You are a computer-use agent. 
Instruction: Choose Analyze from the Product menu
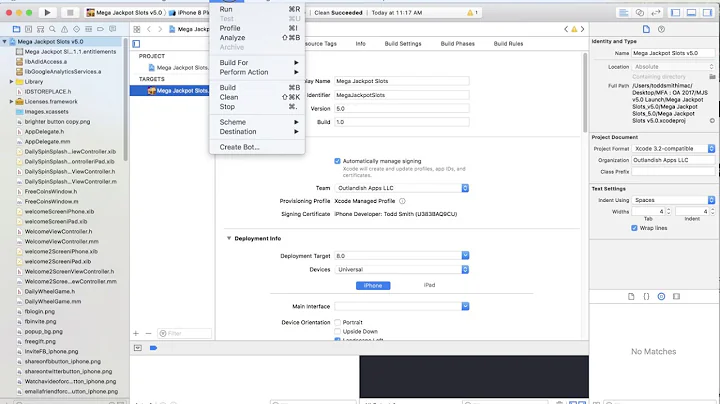pyautogui.click(x=233, y=37)
